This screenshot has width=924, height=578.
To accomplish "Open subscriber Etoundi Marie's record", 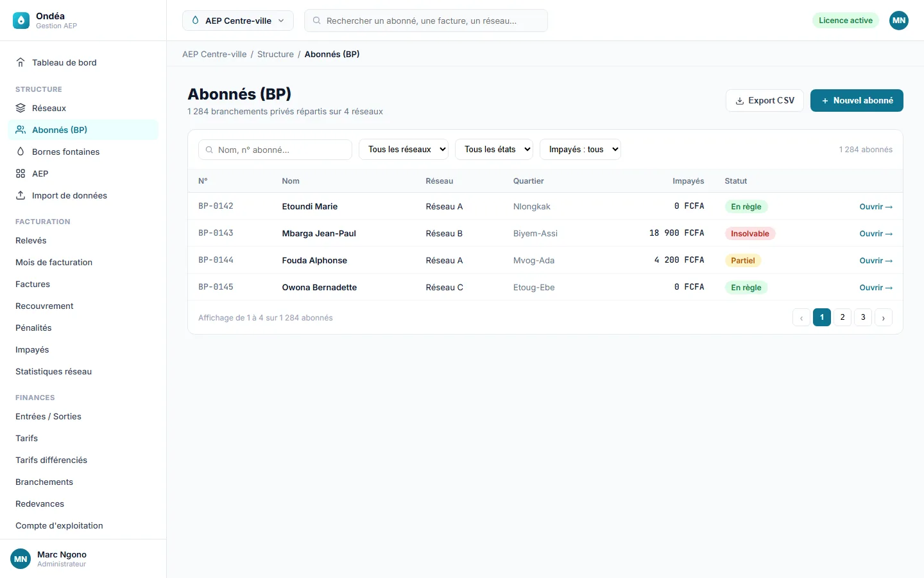I will click(x=876, y=207).
